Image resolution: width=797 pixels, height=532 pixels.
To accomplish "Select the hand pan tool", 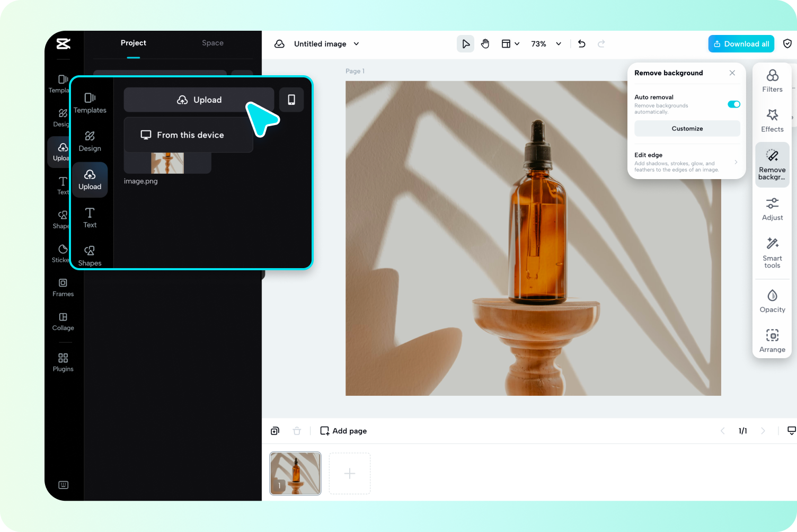I will 485,44.
